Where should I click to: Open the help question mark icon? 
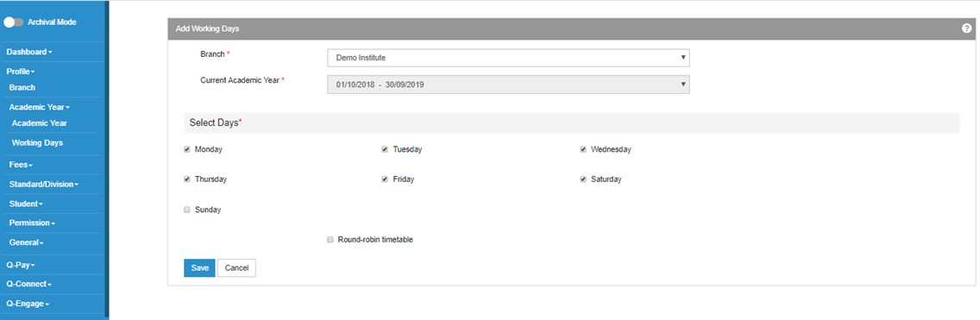tap(967, 28)
